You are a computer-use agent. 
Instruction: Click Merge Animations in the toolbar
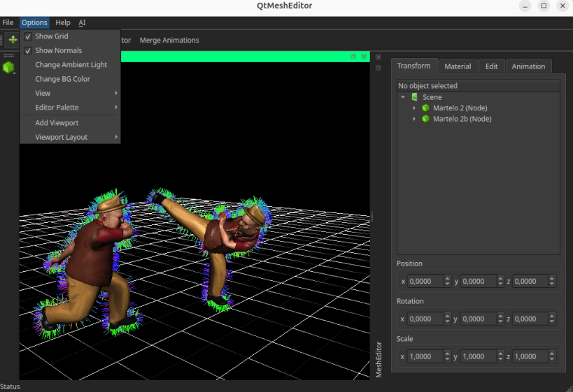[x=169, y=41]
